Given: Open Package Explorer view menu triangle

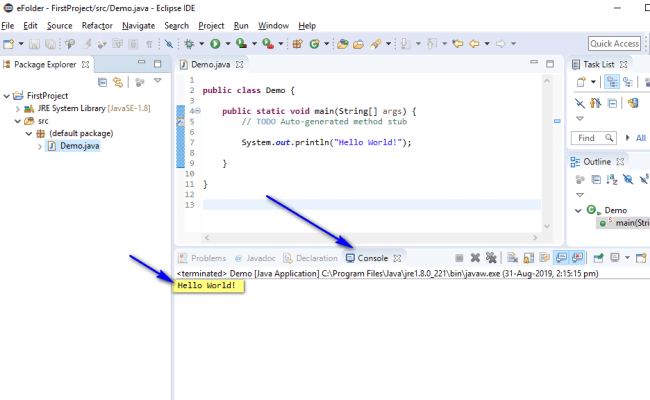Looking at the screenshot, I should [158, 80].
